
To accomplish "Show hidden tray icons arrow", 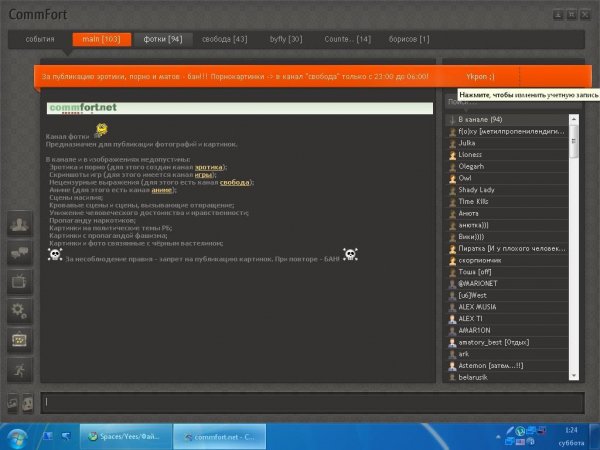I will pyautogui.click(x=498, y=437).
